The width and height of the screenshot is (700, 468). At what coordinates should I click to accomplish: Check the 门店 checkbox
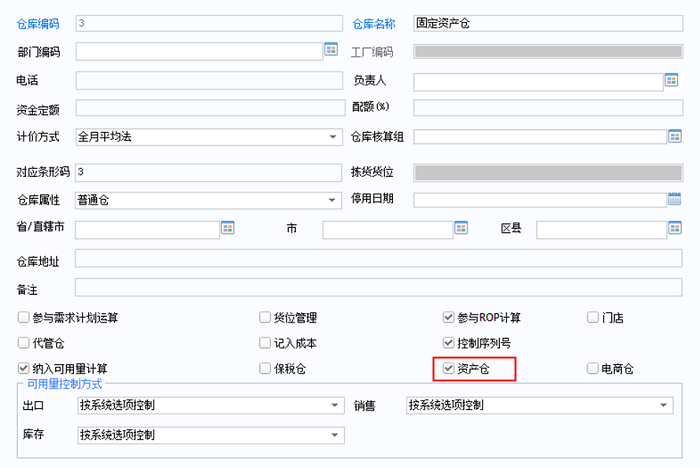[x=593, y=317]
